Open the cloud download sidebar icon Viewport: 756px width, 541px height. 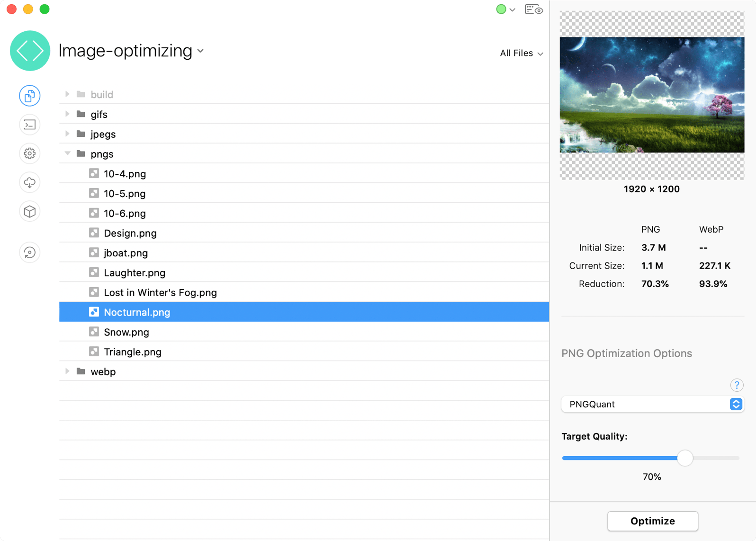[x=29, y=182]
